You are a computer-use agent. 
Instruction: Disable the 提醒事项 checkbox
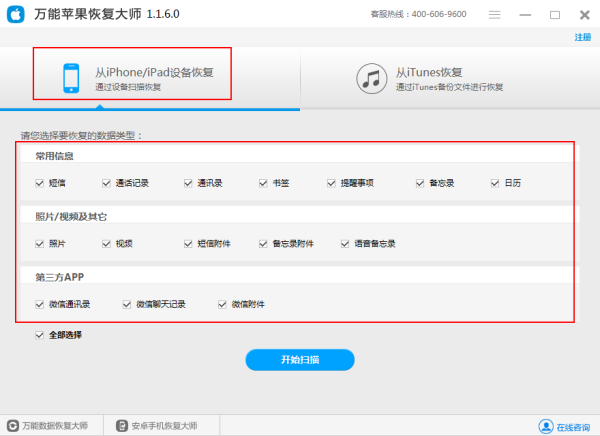tap(331, 183)
